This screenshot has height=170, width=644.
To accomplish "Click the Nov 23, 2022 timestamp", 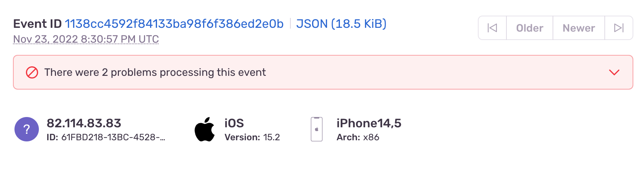I will tap(86, 39).
